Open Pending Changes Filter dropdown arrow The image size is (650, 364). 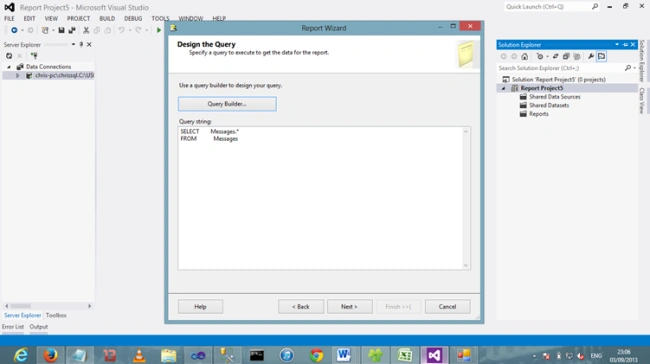547,56
